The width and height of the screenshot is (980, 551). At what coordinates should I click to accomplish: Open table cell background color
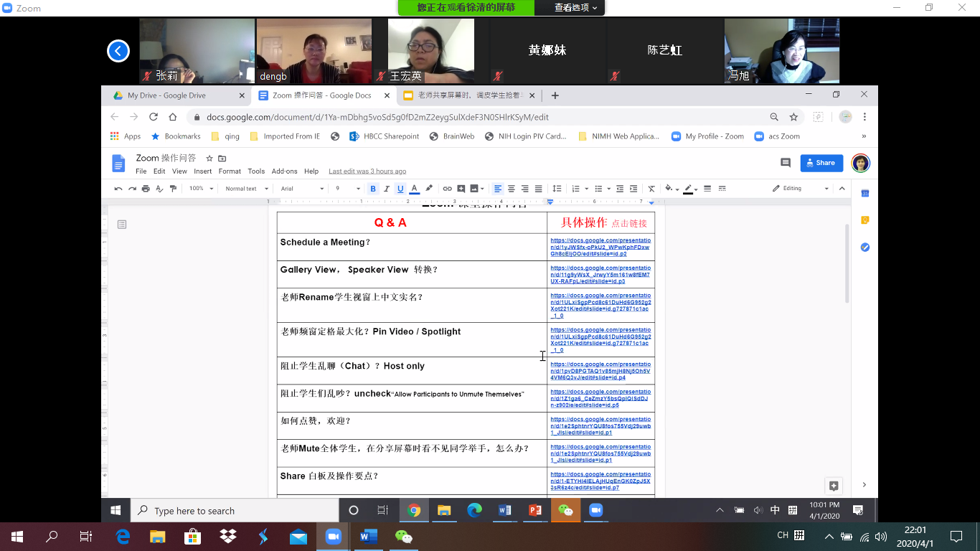(671, 189)
